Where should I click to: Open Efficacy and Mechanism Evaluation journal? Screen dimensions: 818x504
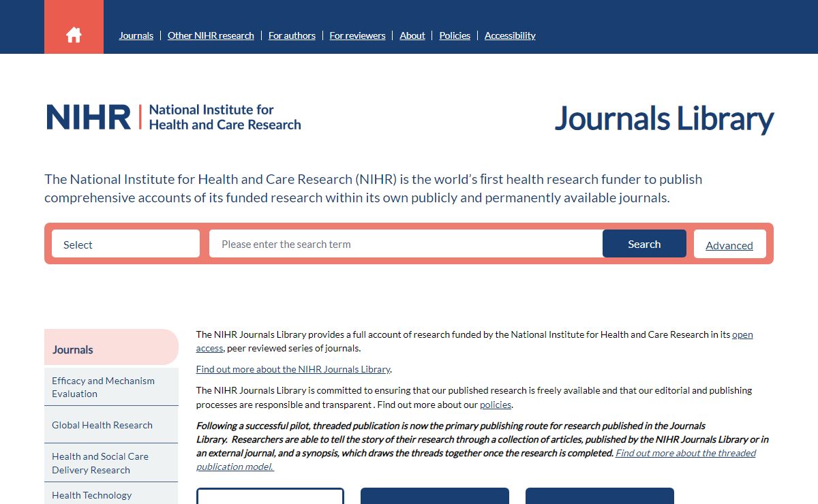point(111,387)
